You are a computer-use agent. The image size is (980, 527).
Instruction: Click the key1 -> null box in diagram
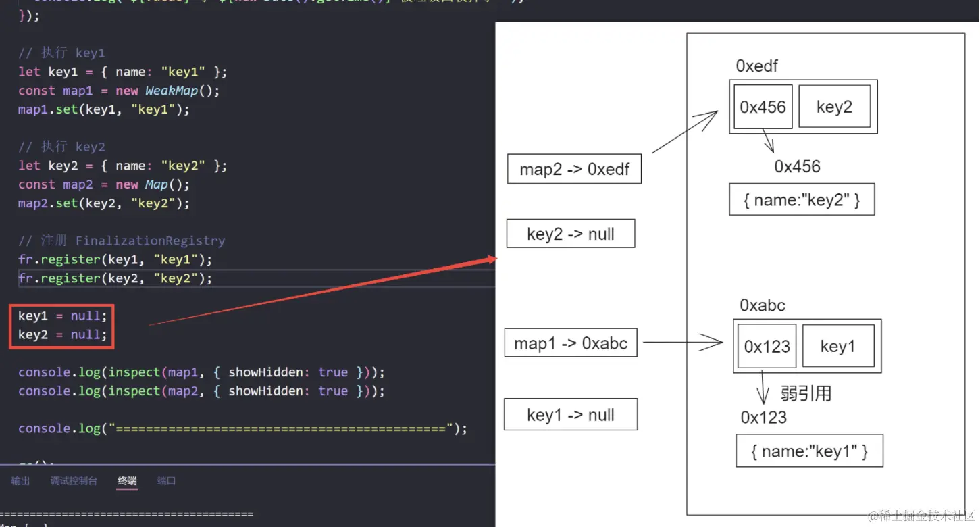(x=571, y=415)
